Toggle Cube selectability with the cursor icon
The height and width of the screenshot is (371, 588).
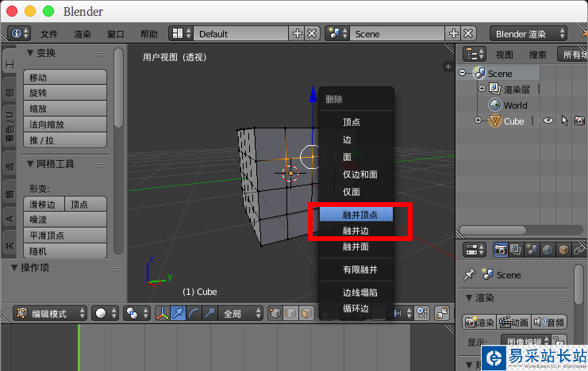pos(564,120)
